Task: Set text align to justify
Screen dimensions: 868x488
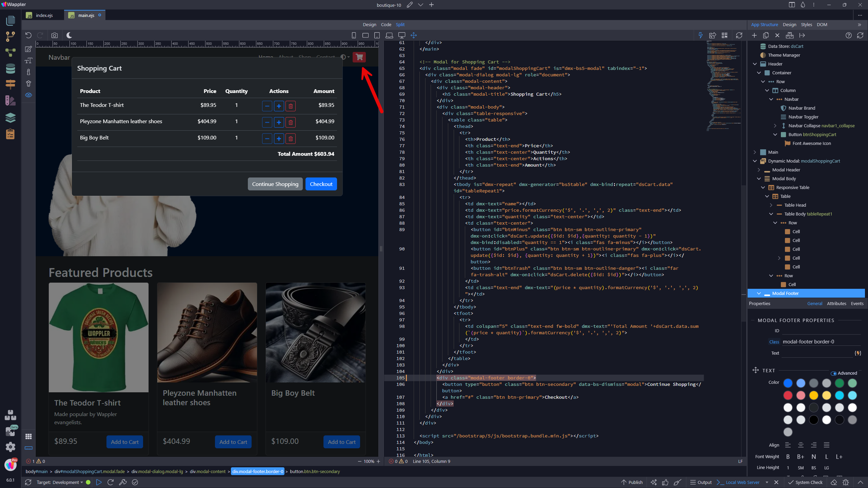Action: point(827,445)
